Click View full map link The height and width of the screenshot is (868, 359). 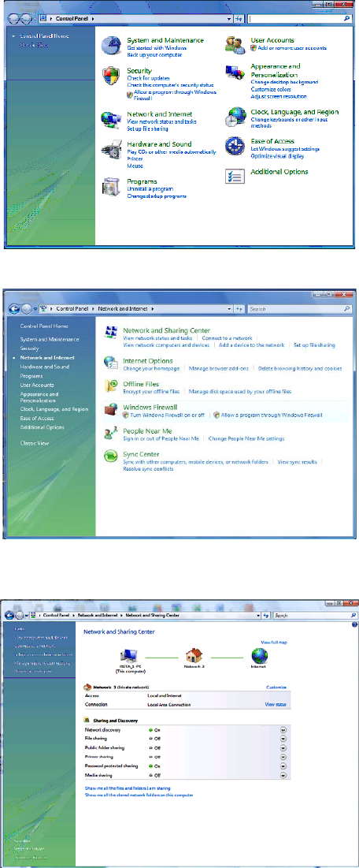click(274, 643)
